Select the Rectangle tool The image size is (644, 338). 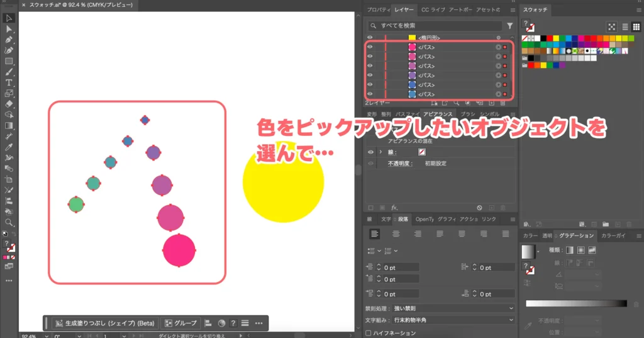9,61
